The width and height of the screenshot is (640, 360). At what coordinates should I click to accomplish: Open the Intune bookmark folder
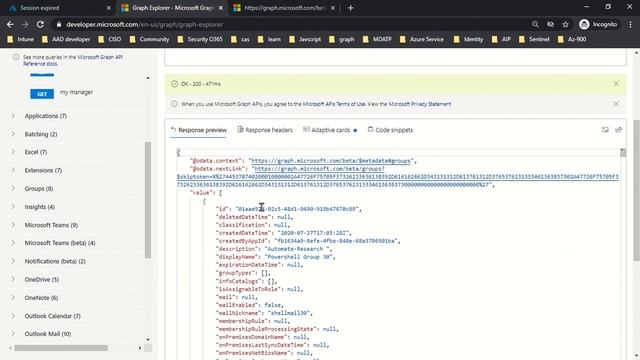click(x=21, y=39)
